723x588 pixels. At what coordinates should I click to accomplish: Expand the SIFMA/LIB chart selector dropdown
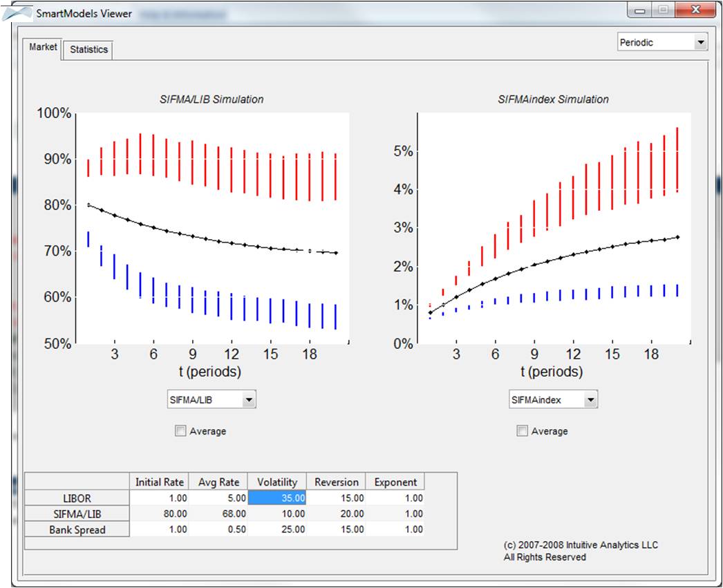[249, 399]
